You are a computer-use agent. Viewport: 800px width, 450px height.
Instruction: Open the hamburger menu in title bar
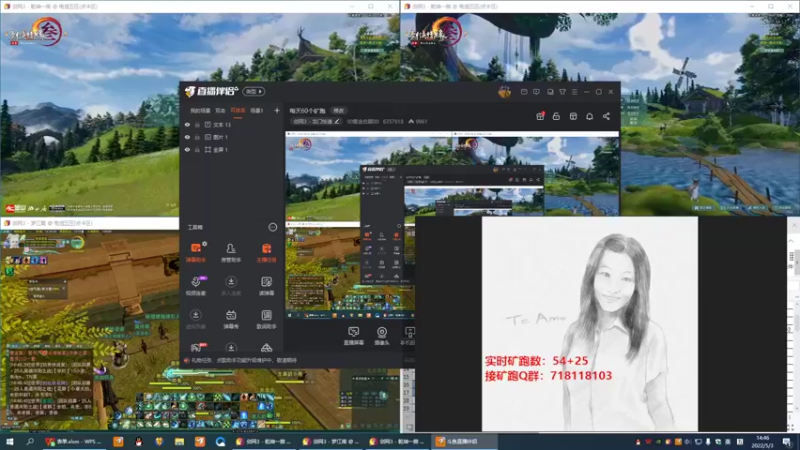coord(574,92)
